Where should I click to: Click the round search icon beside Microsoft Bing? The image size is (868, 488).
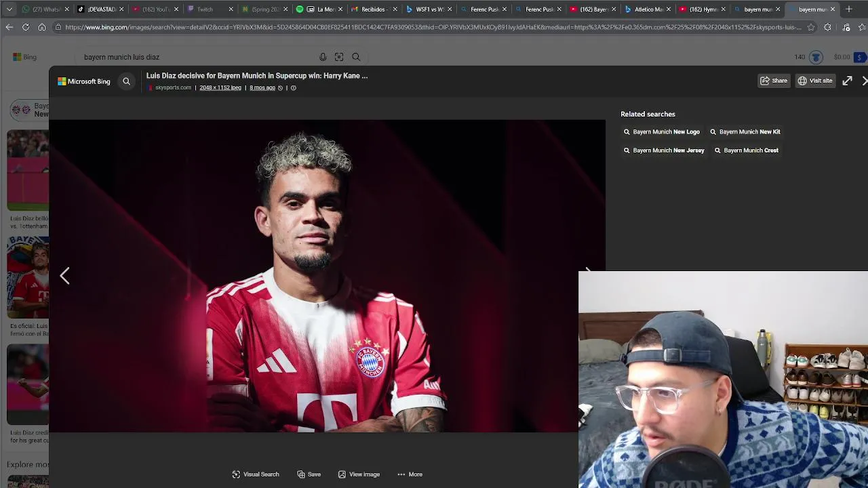tap(126, 81)
